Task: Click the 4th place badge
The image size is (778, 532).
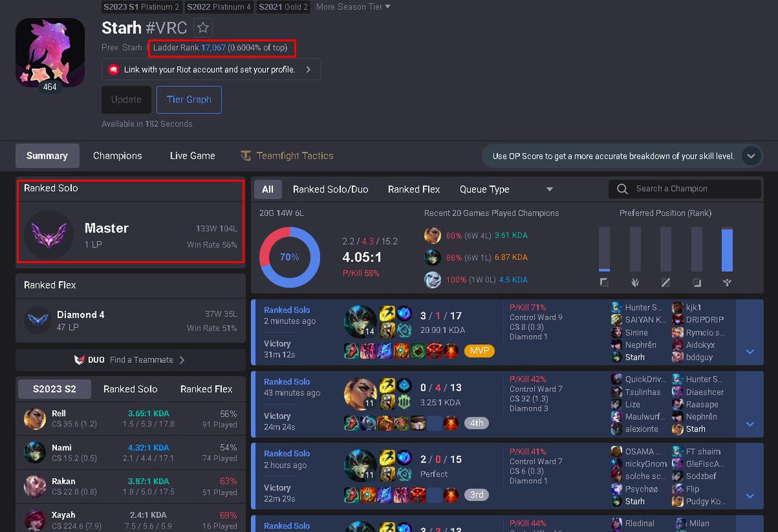Action: pyautogui.click(x=477, y=422)
